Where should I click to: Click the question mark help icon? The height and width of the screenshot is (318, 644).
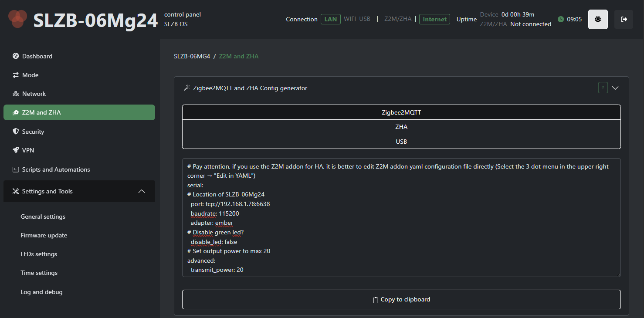pos(603,88)
